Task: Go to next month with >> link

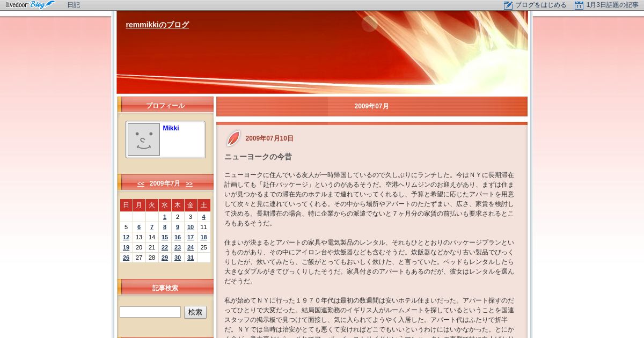Action: (x=189, y=183)
